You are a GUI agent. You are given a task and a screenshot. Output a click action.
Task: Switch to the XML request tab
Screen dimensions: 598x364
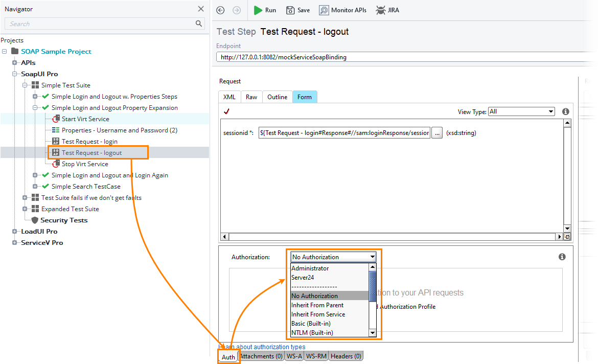tap(229, 97)
